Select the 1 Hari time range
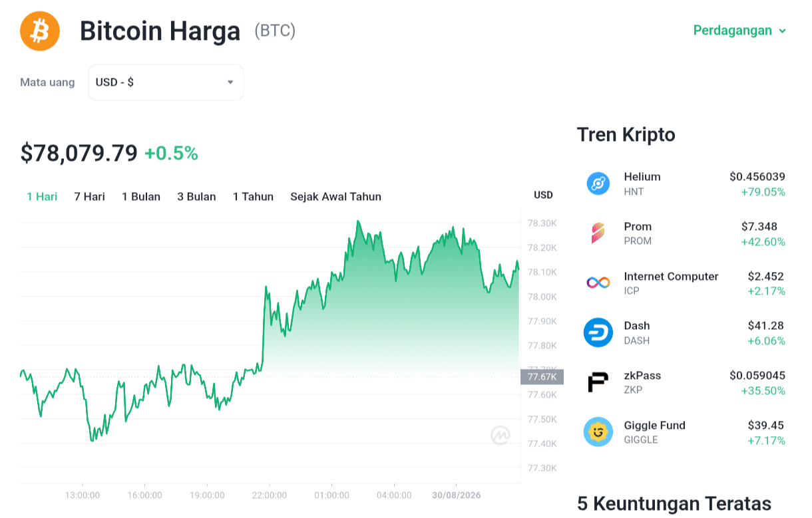 pos(42,197)
